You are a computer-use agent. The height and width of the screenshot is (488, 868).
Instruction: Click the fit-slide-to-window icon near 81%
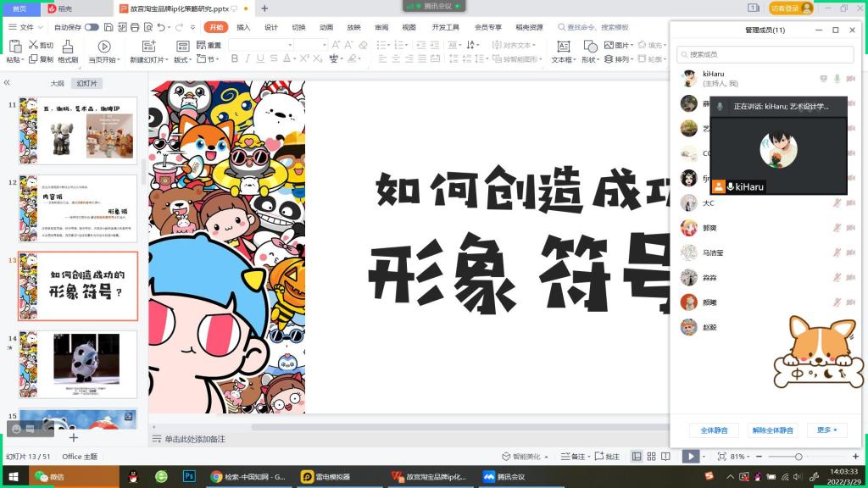tap(722, 457)
